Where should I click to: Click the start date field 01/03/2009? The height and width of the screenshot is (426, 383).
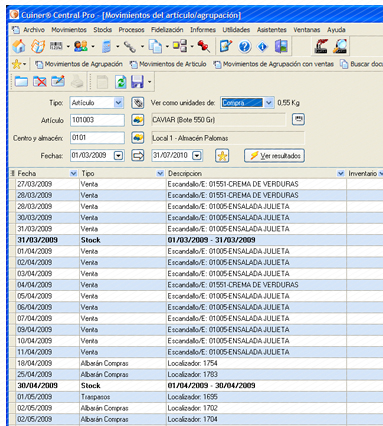click(x=92, y=155)
